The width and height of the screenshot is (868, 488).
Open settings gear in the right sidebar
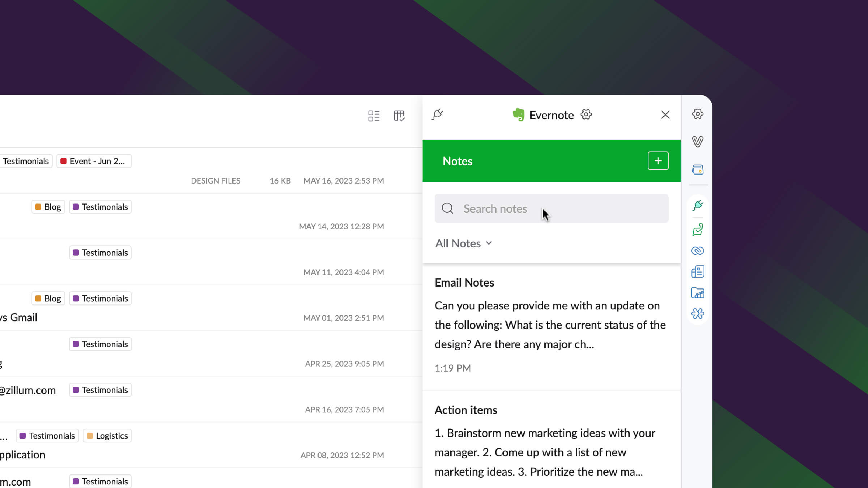[x=698, y=114]
